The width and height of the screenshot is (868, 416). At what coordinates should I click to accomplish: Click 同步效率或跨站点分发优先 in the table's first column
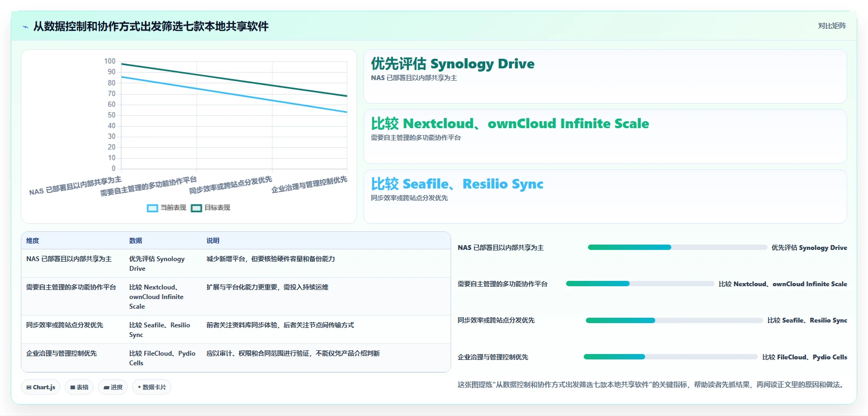pos(65,325)
